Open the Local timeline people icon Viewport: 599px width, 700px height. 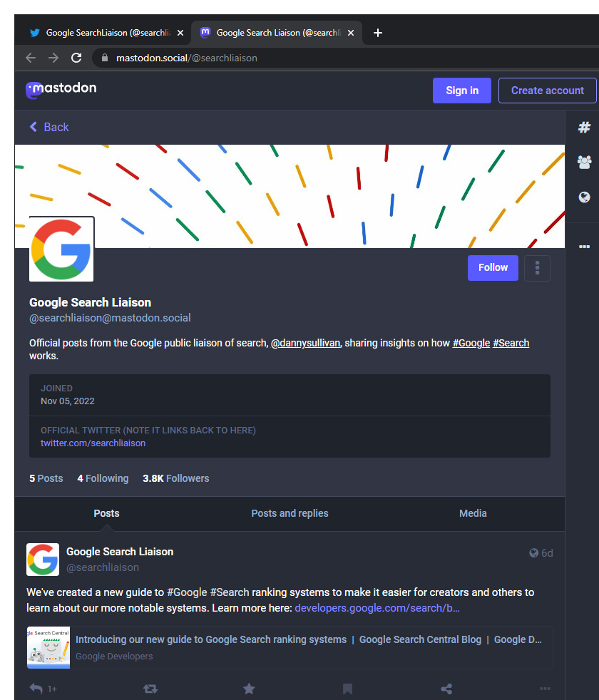pyautogui.click(x=584, y=162)
